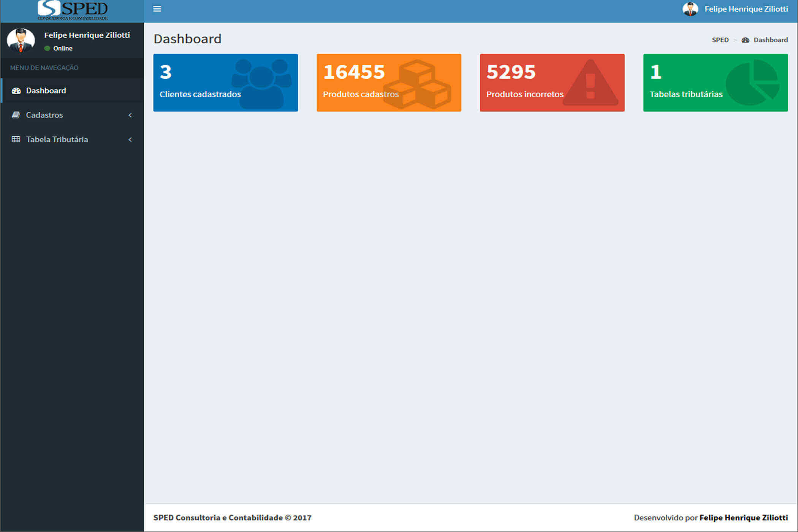This screenshot has width=798, height=532.
Task: Click the Cadastros book icon
Action: coord(16,115)
